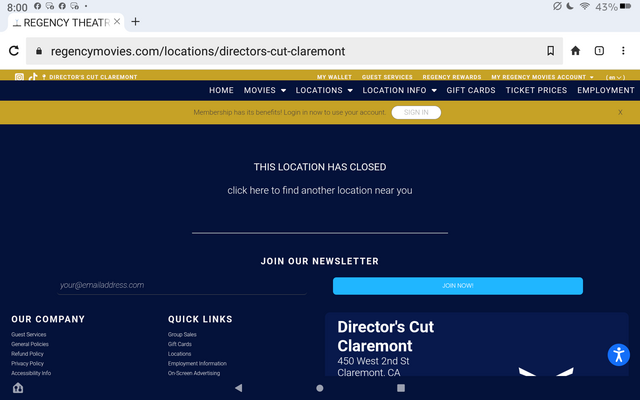
Task: Open the Accessibility Info footer link
Action: click(31, 373)
